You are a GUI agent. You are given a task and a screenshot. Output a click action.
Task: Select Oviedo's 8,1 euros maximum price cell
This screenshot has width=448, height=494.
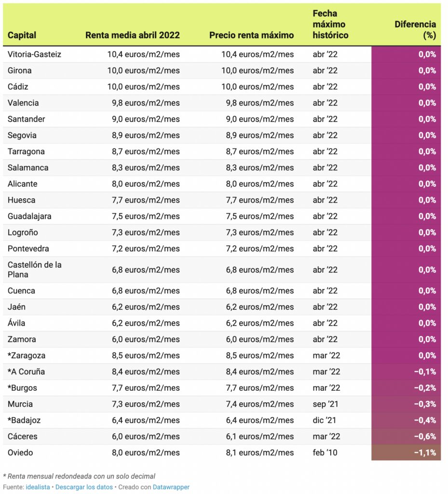(259, 453)
